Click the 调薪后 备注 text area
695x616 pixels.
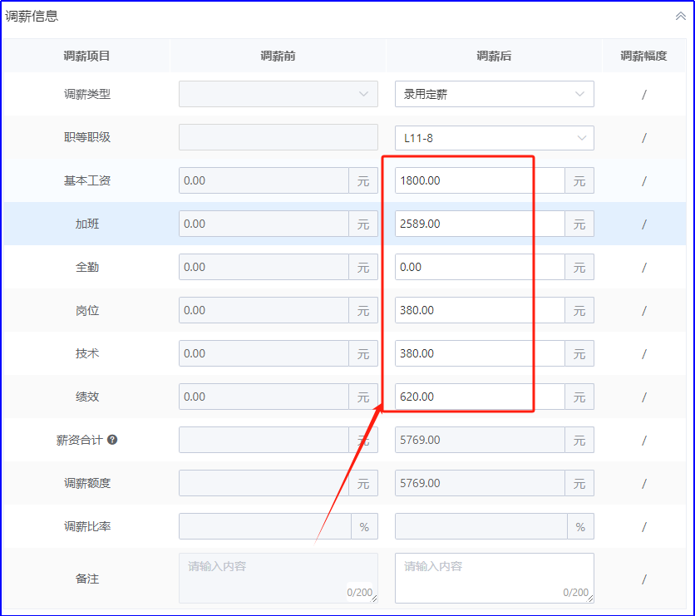pyautogui.click(x=494, y=577)
